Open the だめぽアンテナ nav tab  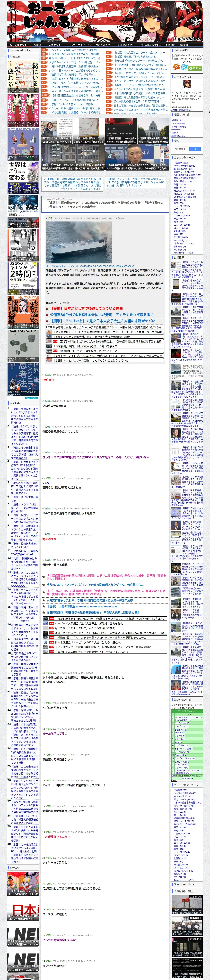click(x=54, y=45)
